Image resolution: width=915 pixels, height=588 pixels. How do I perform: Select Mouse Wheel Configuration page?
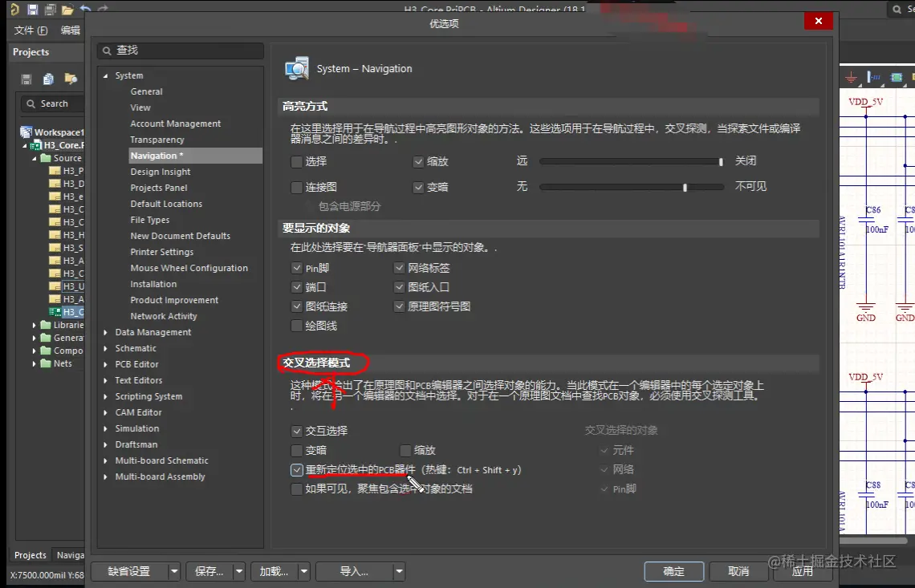tap(189, 269)
